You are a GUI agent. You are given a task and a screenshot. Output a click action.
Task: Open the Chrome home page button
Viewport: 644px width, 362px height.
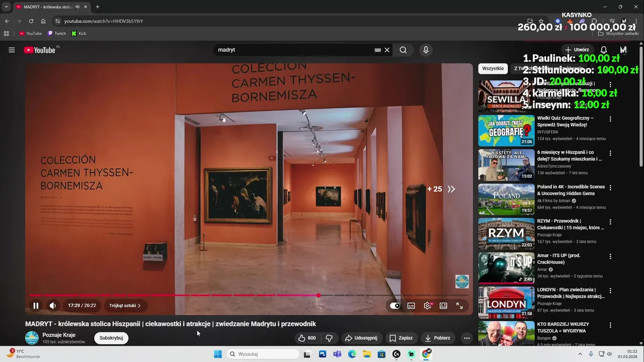pos(43,21)
